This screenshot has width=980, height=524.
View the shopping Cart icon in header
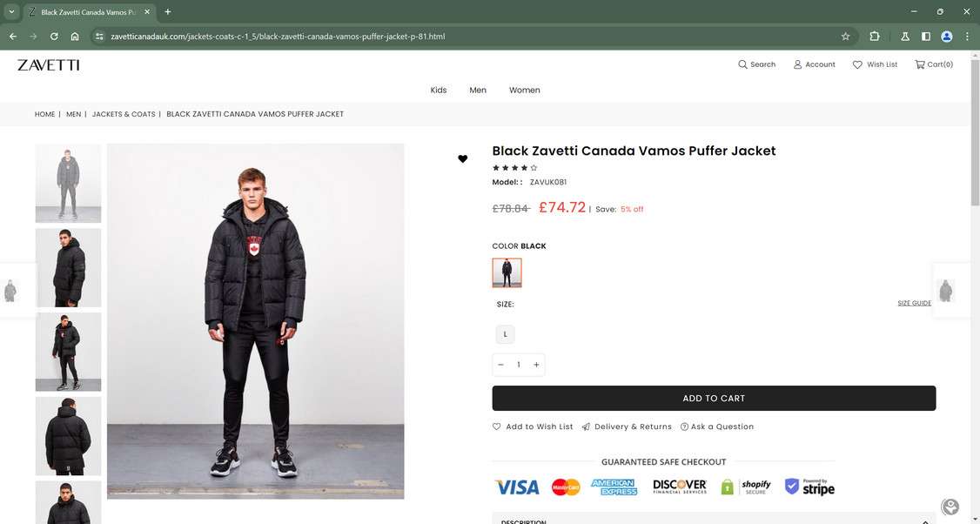[921, 64]
